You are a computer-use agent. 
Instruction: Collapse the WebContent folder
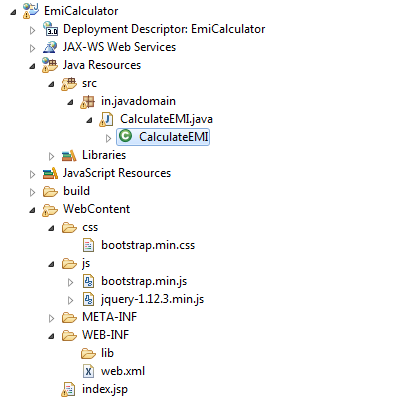pyautogui.click(x=32, y=210)
